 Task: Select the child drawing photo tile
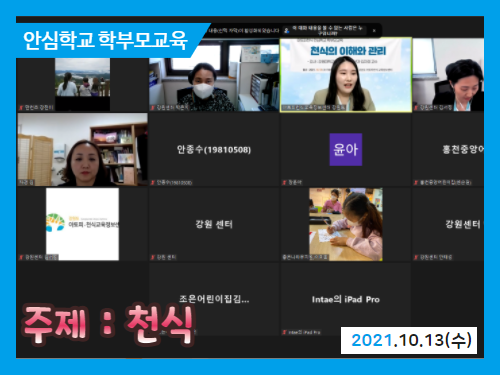point(346,224)
